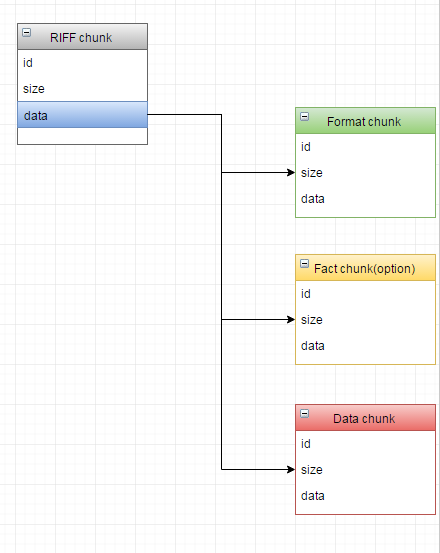
Task: Select the data row in Fact chunk
Action: coord(366,346)
